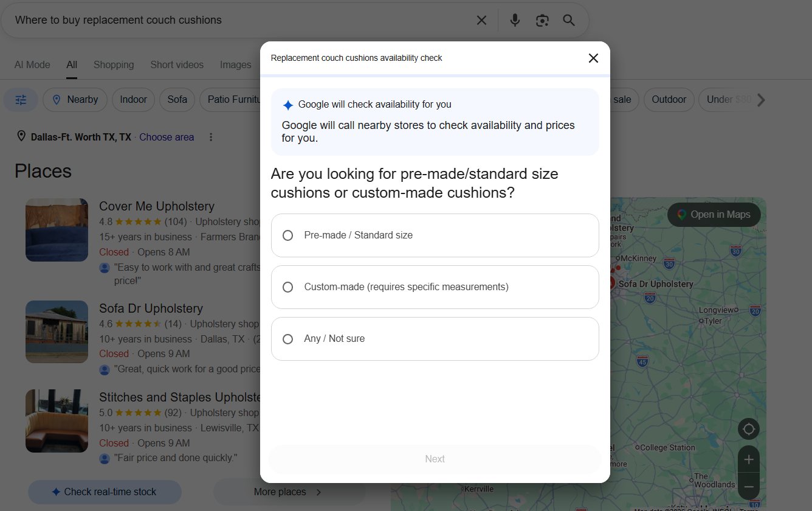The width and height of the screenshot is (812, 511).
Task: Click Sofa Dr Upholstery map pin label
Action: tap(656, 284)
